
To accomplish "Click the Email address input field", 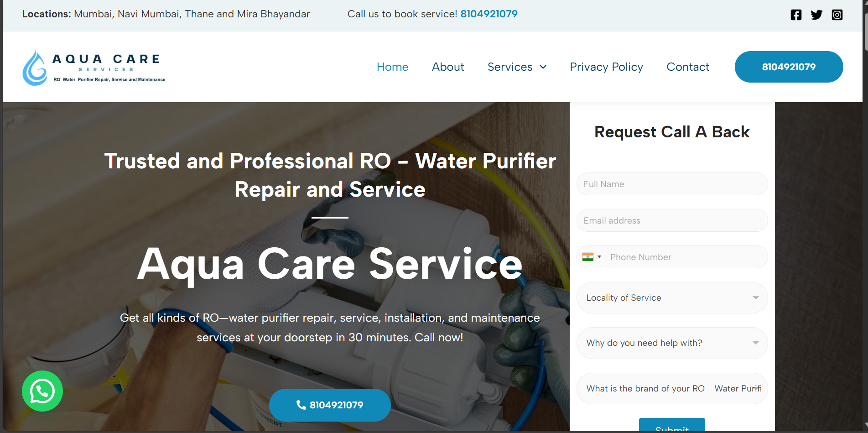I will (x=672, y=220).
